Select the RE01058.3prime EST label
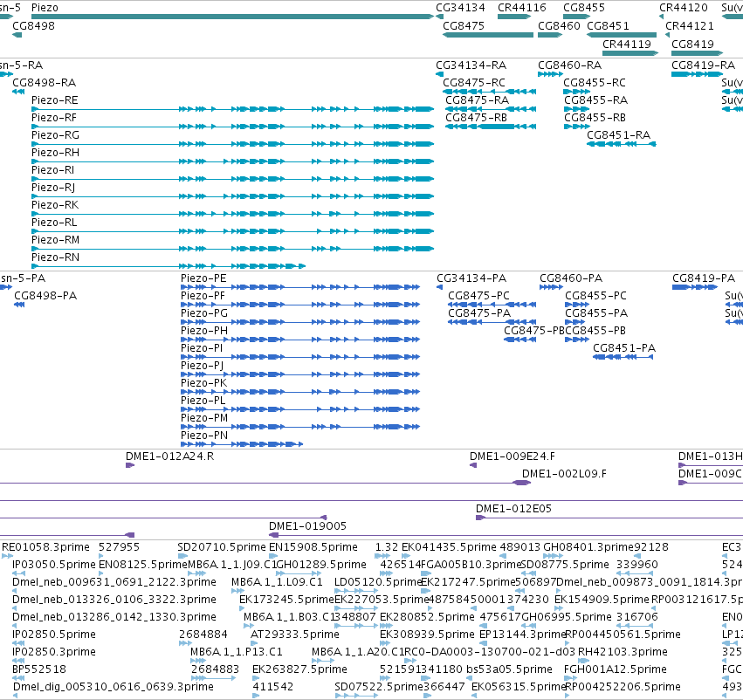The width and height of the screenshot is (743, 700). (x=45, y=547)
